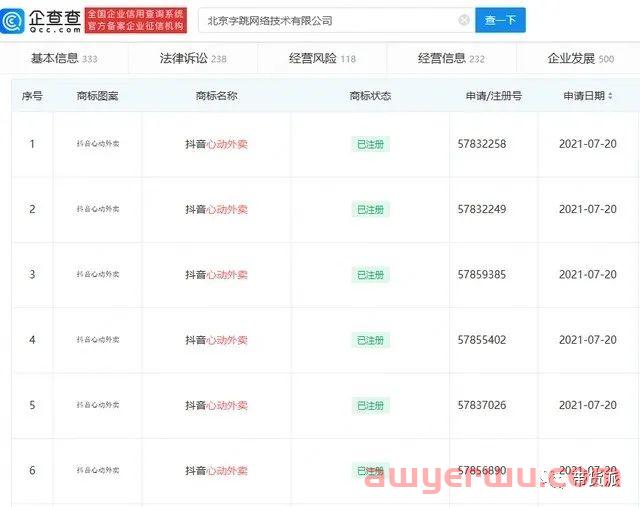The image size is (640, 507).
Task: Click the 商标名称 column header
Action: pos(216,96)
